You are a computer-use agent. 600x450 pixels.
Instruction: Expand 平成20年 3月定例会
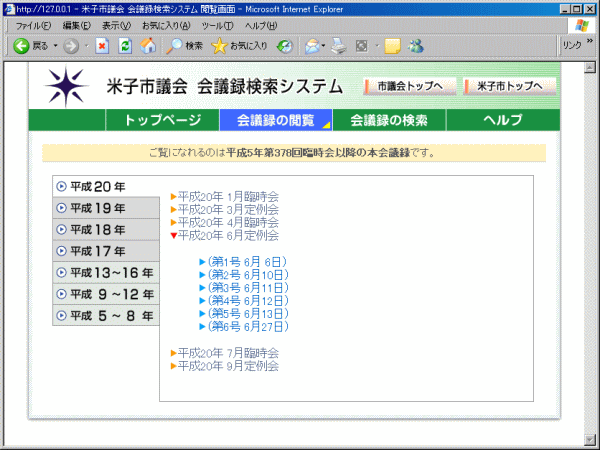225,210
